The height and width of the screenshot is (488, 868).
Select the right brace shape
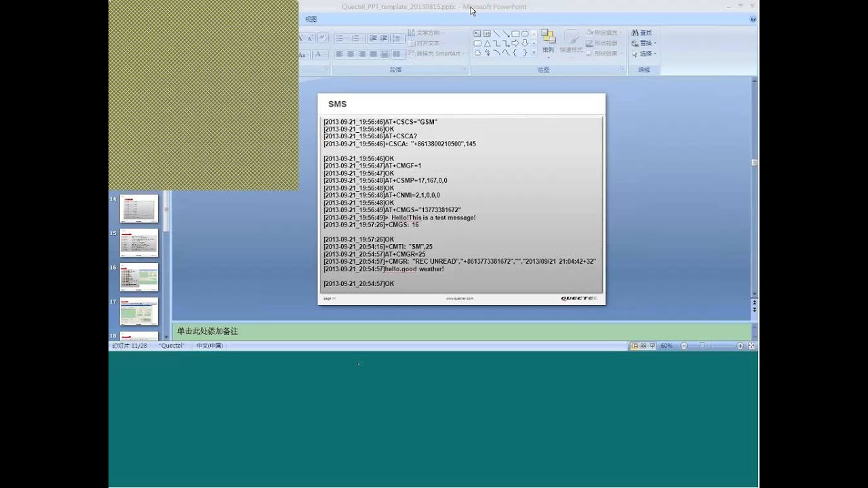click(525, 53)
